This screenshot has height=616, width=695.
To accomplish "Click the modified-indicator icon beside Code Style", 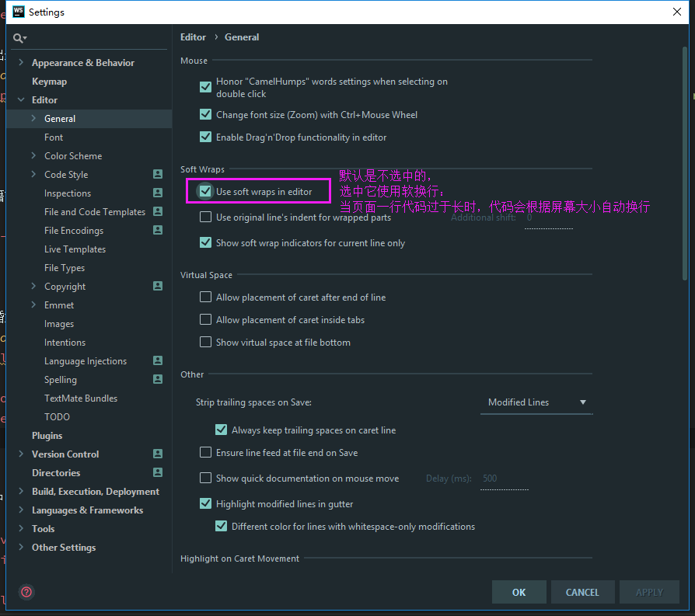I will pyautogui.click(x=159, y=174).
